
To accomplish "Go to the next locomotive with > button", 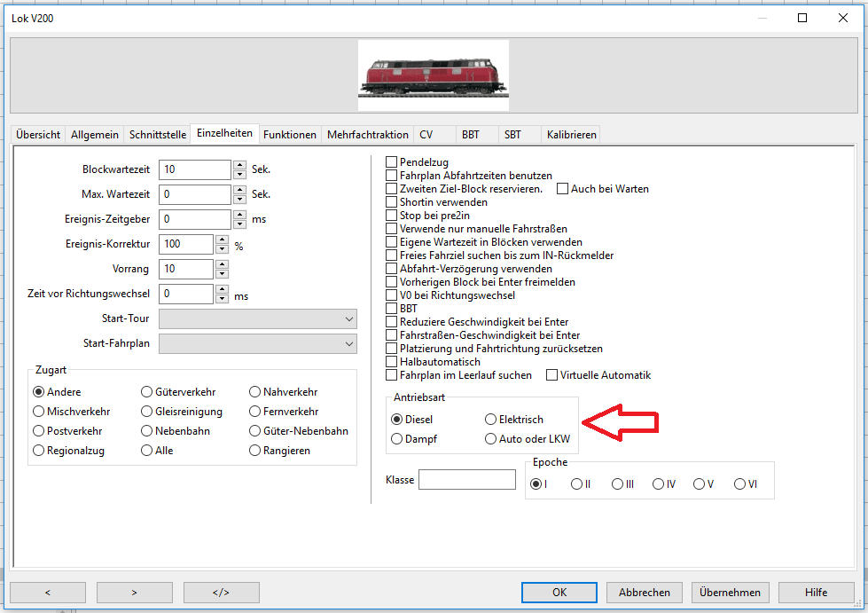I will (x=134, y=593).
